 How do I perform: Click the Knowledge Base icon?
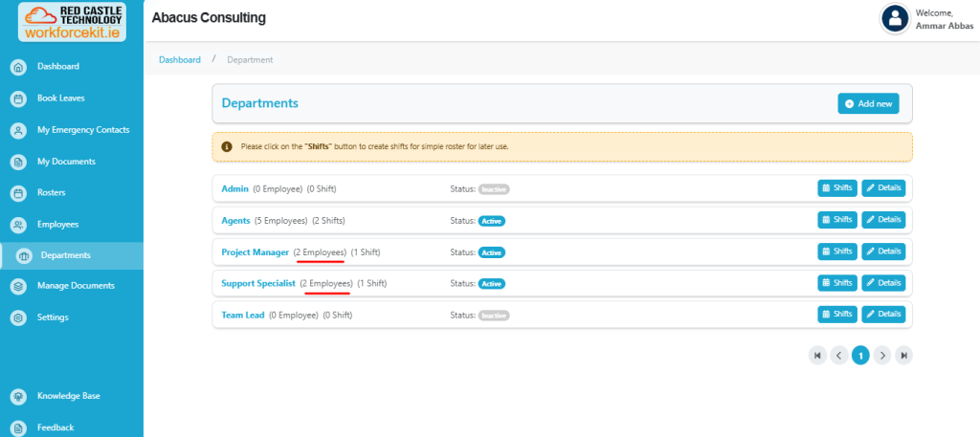tap(17, 396)
